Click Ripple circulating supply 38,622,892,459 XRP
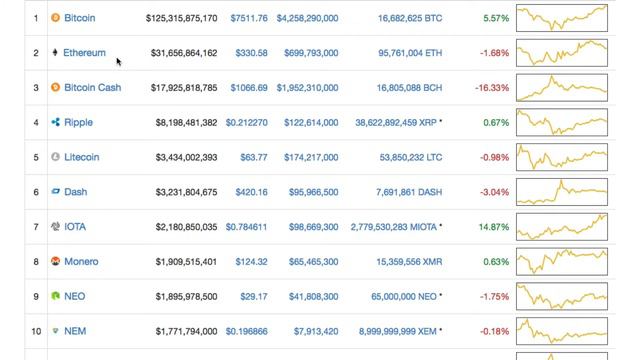This screenshot has height=360, width=640. 396,122
